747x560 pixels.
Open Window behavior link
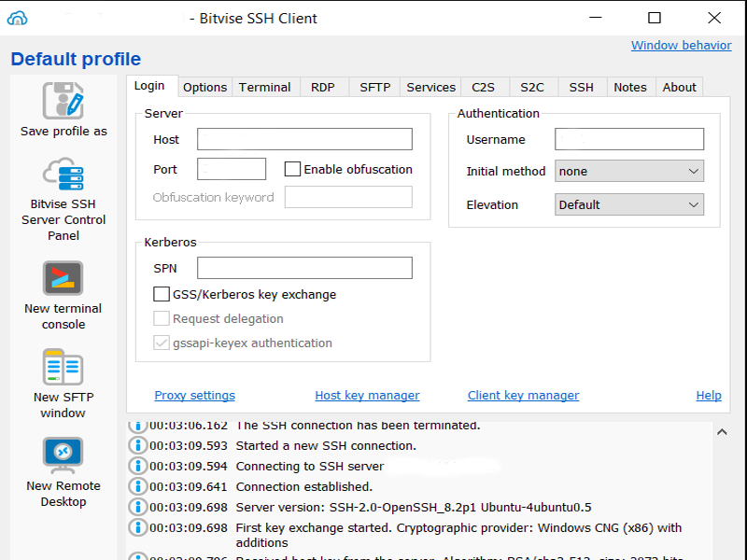pyautogui.click(x=682, y=45)
